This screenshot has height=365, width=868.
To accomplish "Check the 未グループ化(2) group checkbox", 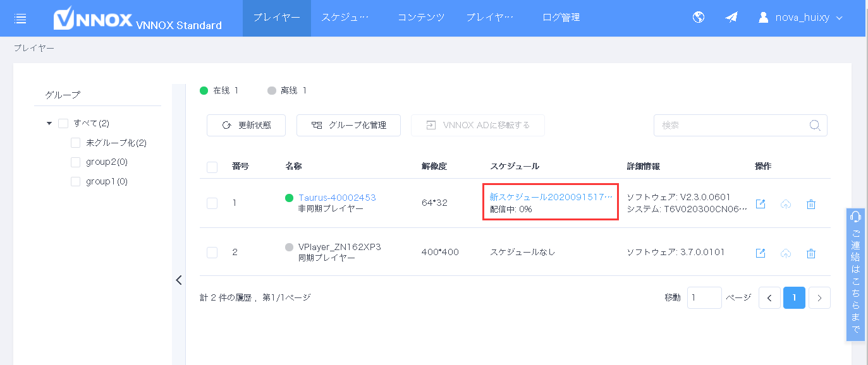I will (76, 143).
